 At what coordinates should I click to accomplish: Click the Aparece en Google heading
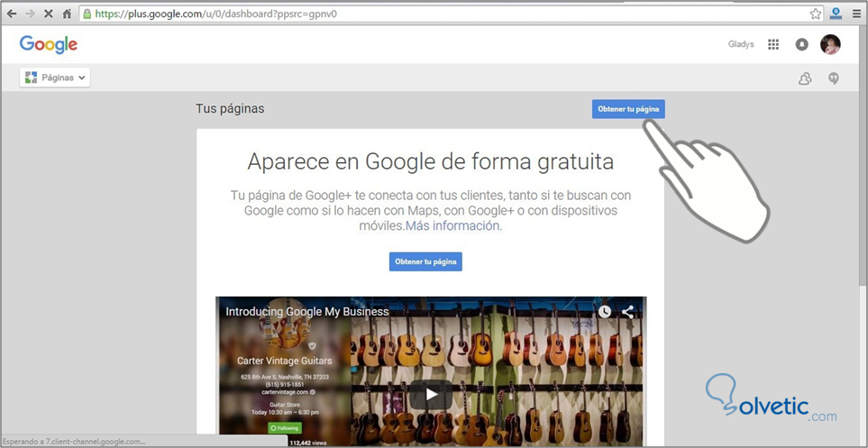pos(431,161)
